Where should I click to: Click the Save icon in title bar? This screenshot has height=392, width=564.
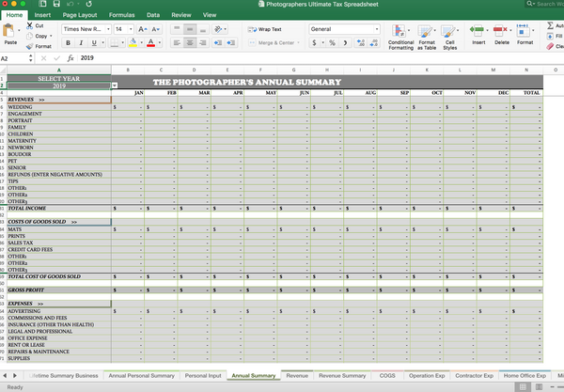tap(56, 4)
